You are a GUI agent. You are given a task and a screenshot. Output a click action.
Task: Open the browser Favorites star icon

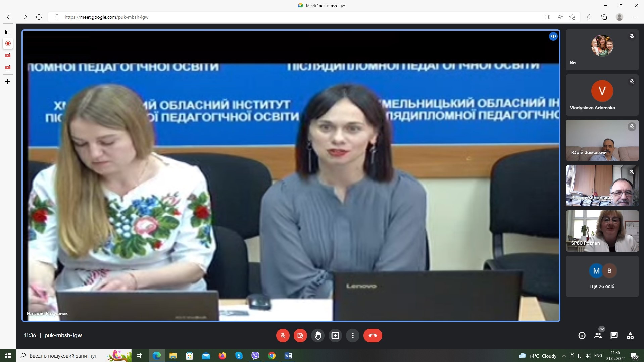589,17
